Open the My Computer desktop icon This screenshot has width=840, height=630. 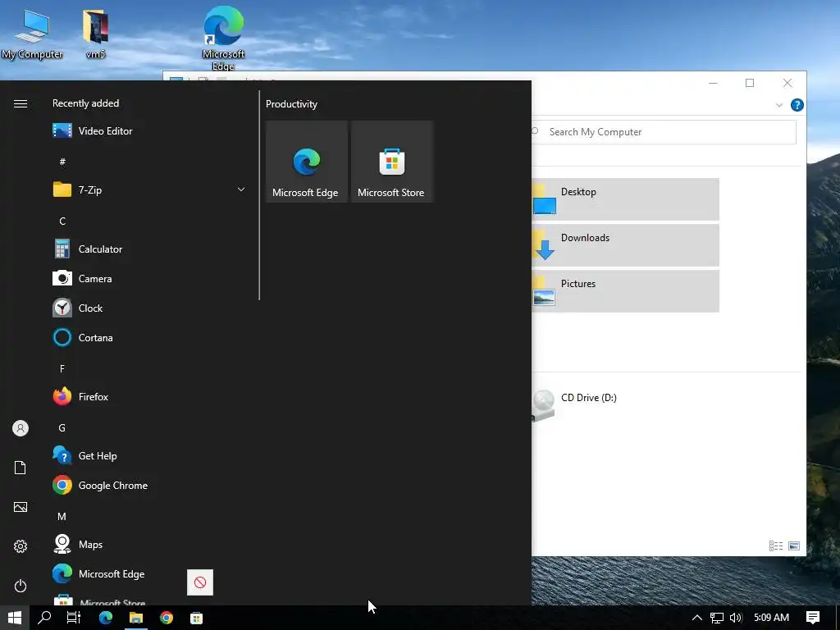(x=32, y=34)
